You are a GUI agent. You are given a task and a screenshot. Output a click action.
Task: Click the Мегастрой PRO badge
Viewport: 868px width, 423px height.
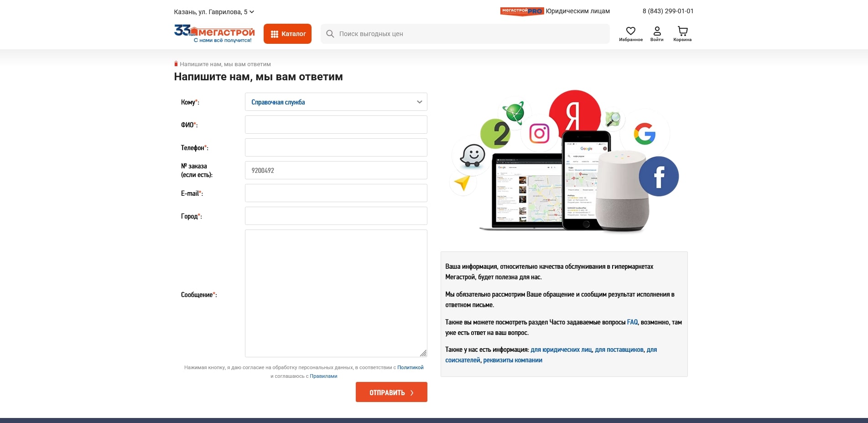click(x=522, y=11)
